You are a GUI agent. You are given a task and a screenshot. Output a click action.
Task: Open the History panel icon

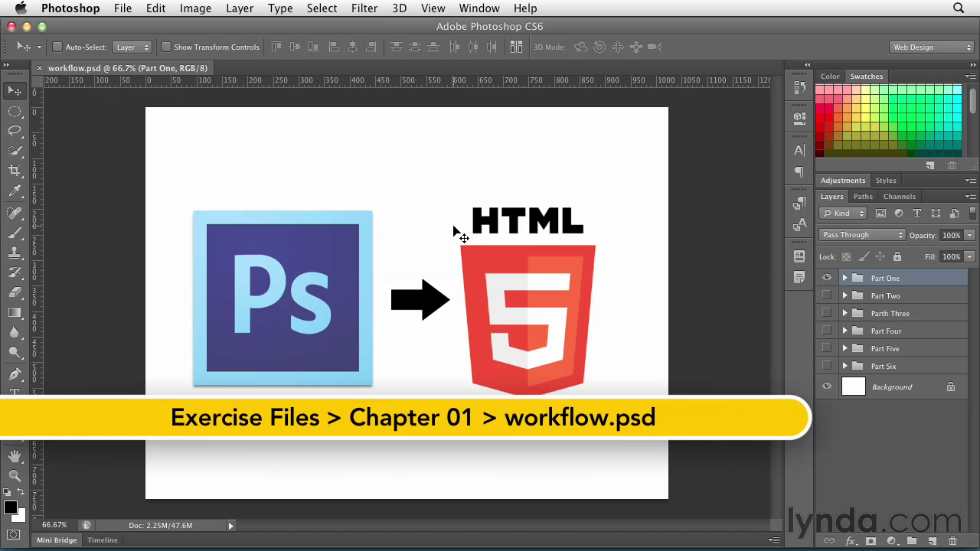point(799,87)
